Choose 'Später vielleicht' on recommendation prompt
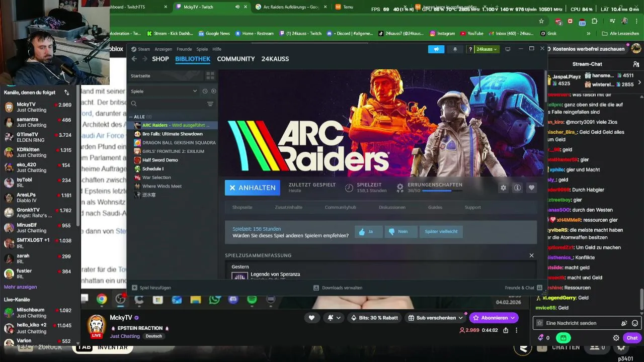Screen dimensions: 644x362 pyautogui.click(x=441, y=231)
